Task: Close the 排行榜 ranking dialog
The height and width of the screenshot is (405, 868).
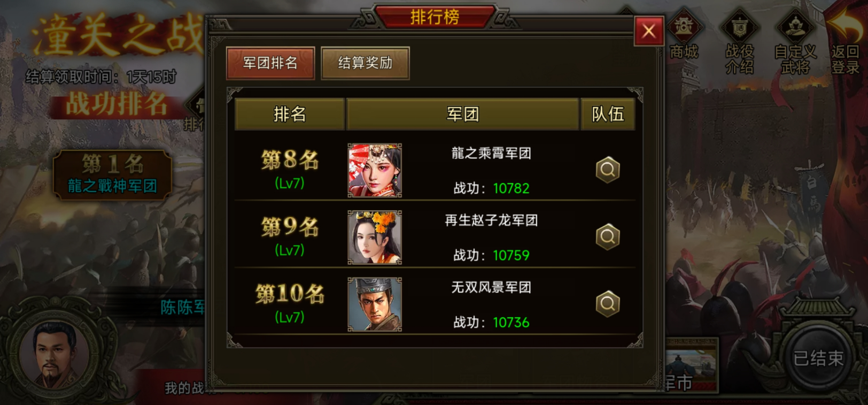Action: 649,31
